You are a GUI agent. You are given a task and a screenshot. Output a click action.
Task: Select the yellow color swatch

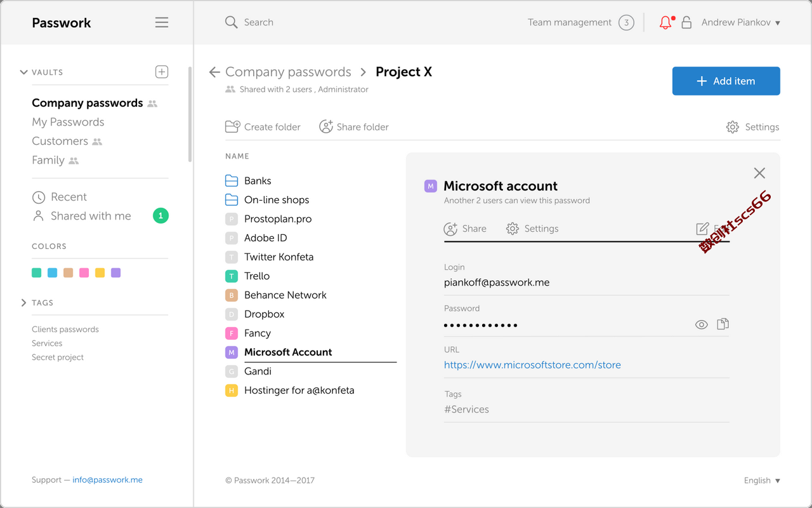pyautogui.click(x=100, y=273)
